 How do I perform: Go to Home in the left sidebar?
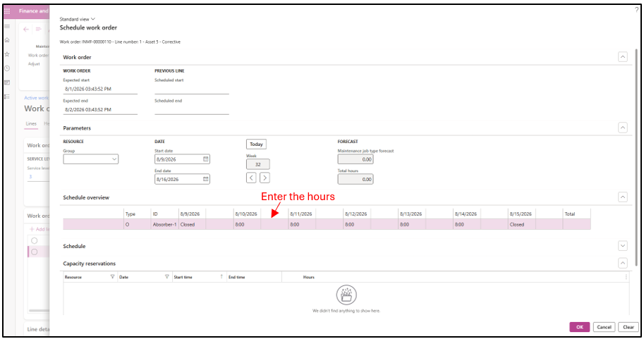tap(7, 40)
